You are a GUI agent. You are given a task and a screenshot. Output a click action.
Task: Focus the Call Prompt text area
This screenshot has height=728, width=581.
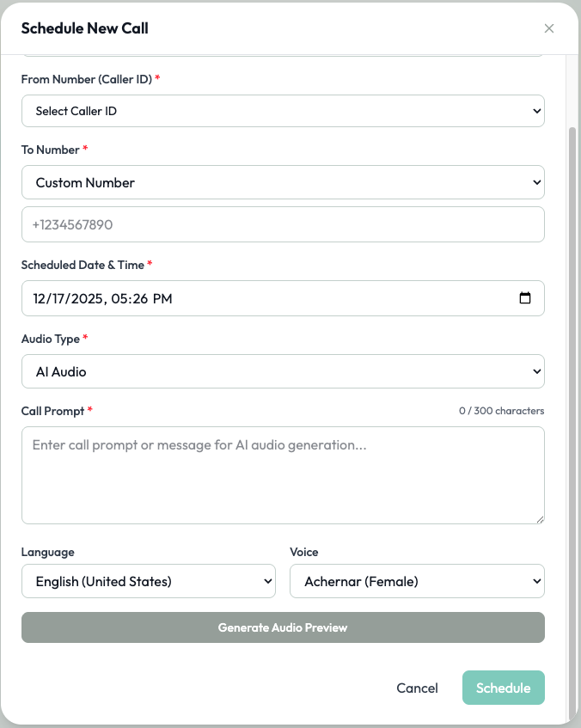point(283,474)
